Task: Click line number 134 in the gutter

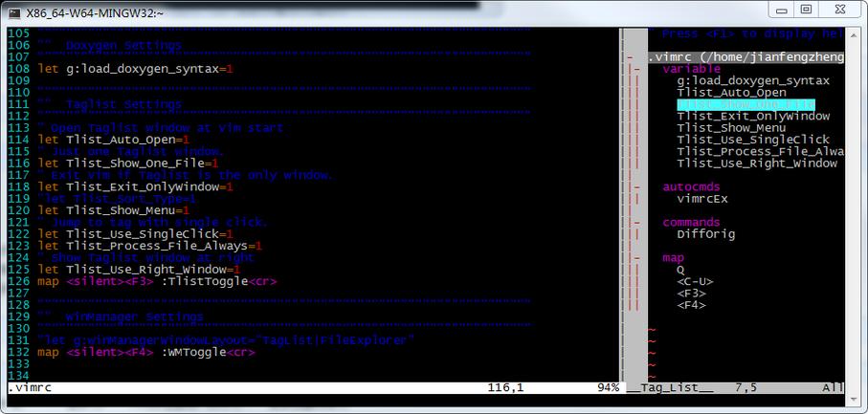Action: [x=18, y=376]
